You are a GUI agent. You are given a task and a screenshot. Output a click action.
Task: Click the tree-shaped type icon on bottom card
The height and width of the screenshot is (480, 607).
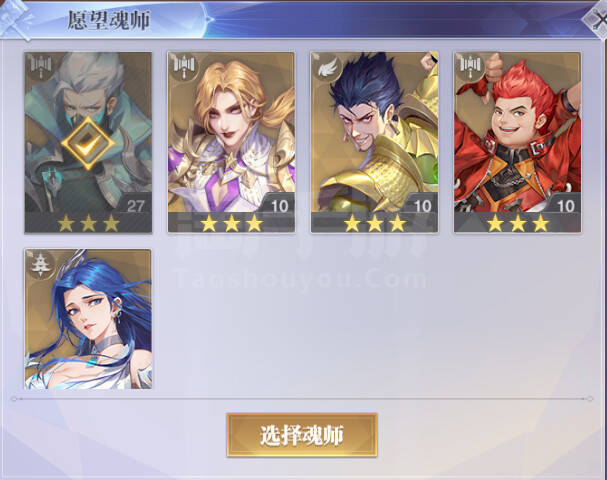[40, 263]
